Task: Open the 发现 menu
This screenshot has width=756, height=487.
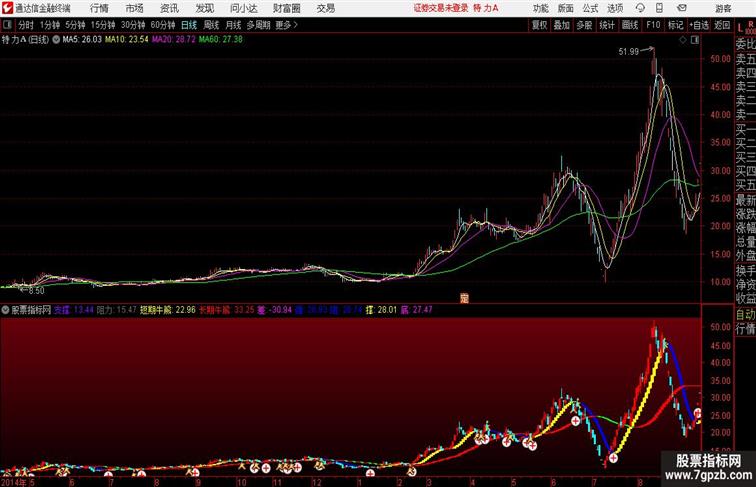Action: point(204,8)
